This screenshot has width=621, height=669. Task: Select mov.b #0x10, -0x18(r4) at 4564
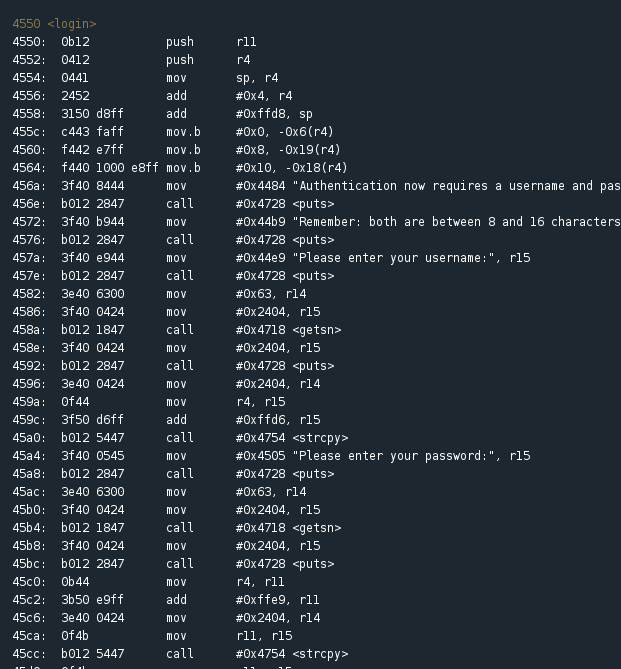(x=180, y=168)
